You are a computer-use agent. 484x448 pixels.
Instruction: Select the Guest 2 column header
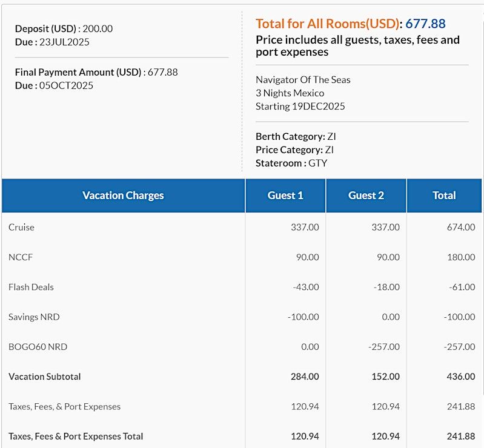pos(366,196)
